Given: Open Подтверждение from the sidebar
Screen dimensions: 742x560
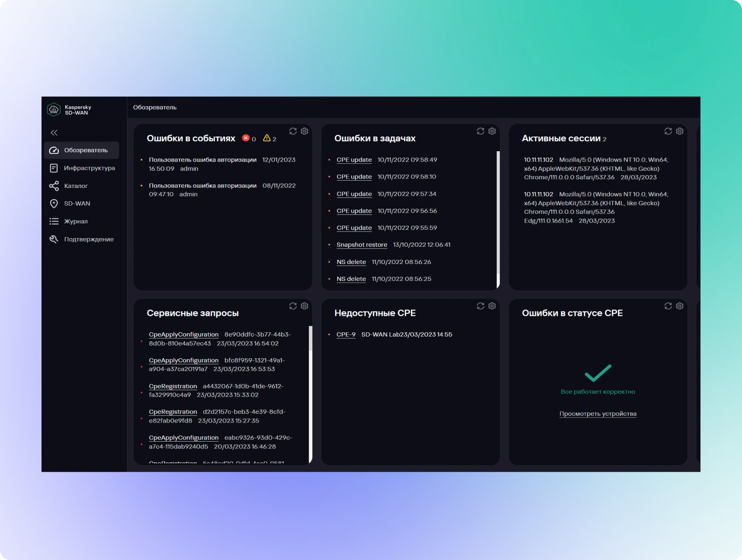Looking at the screenshot, I should pyautogui.click(x=82, y=239).
